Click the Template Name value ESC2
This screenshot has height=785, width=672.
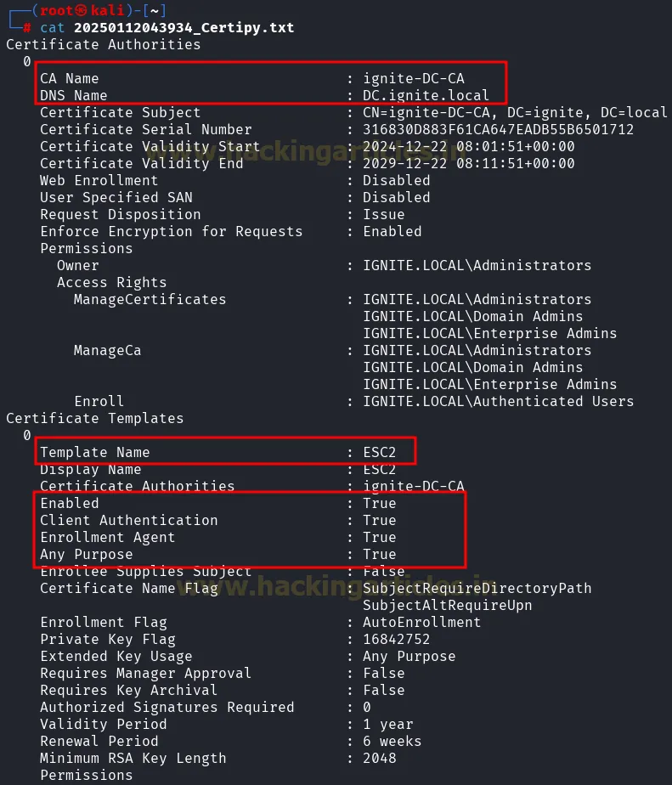pos(379,452)
